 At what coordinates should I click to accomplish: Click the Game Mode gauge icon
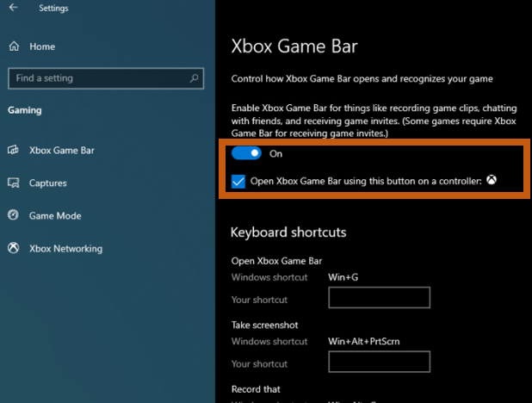(x=13, y=215)
